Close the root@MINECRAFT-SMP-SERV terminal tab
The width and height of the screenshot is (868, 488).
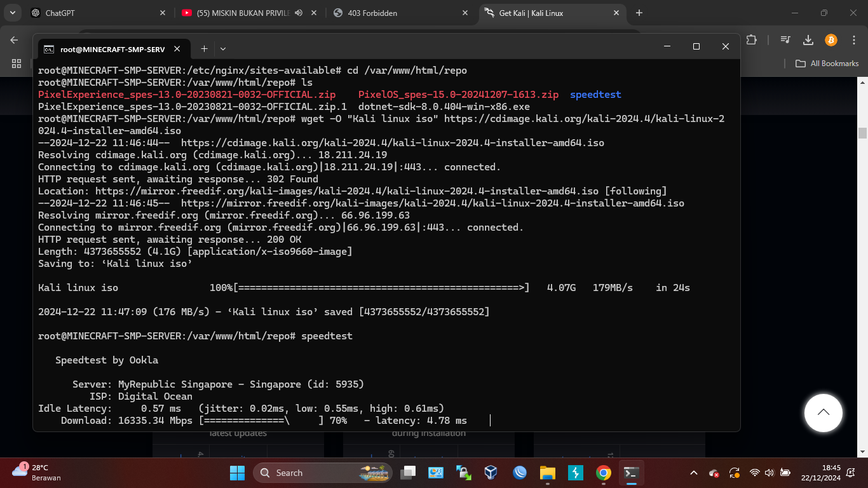177,49
